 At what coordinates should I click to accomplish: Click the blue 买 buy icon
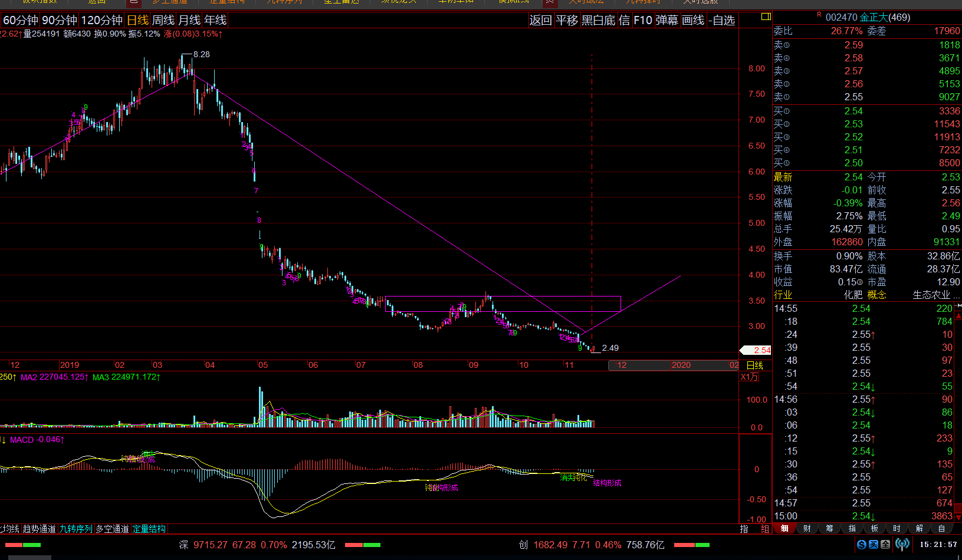tap(874, 545)
